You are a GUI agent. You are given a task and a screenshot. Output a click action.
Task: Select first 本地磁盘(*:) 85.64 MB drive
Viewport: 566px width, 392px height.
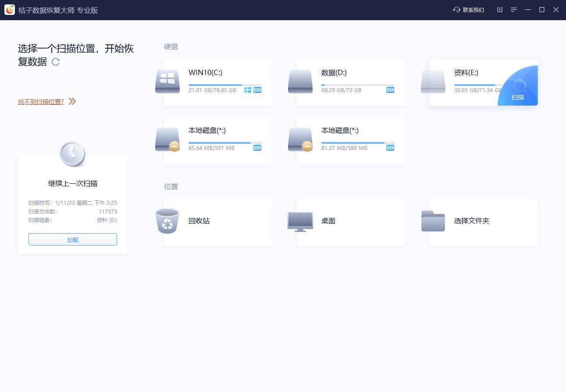click(218, 140)
